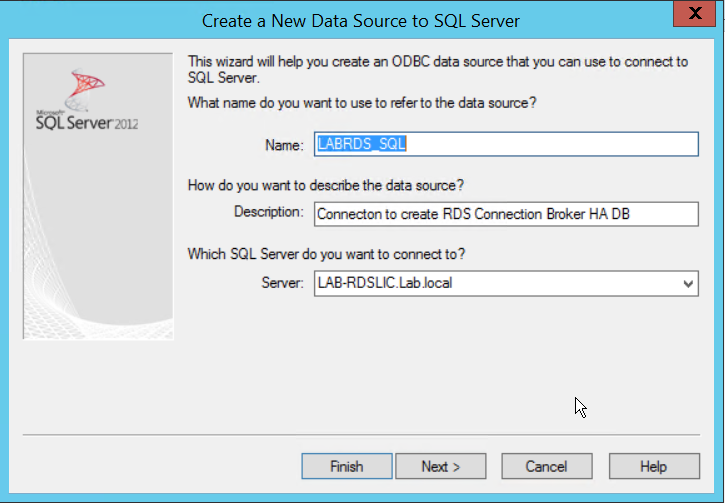The height and width of the screenshot is (503, 725).
Task: Click the 'Which SQL Server' question text
Action: click(326, 254)
